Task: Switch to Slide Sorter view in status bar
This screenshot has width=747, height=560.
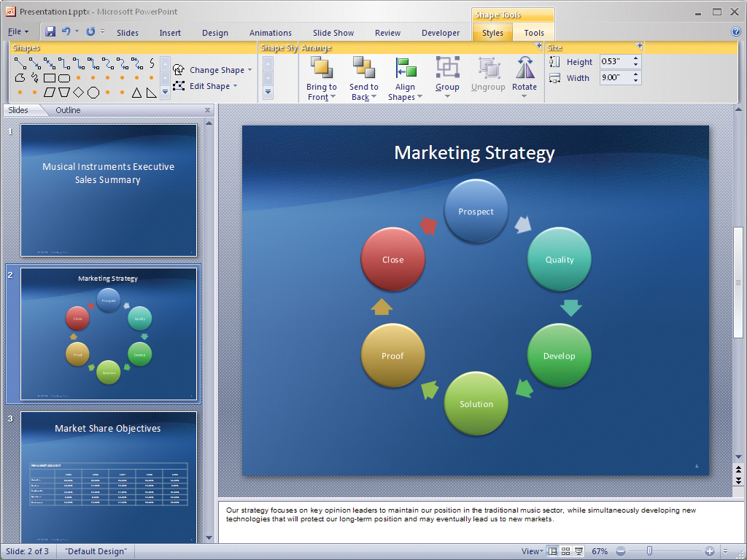Action: (566, 551)
